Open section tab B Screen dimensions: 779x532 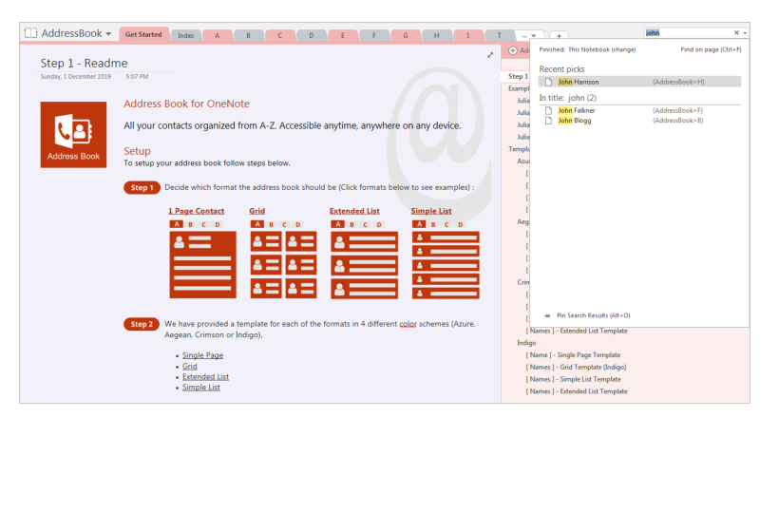248,35
